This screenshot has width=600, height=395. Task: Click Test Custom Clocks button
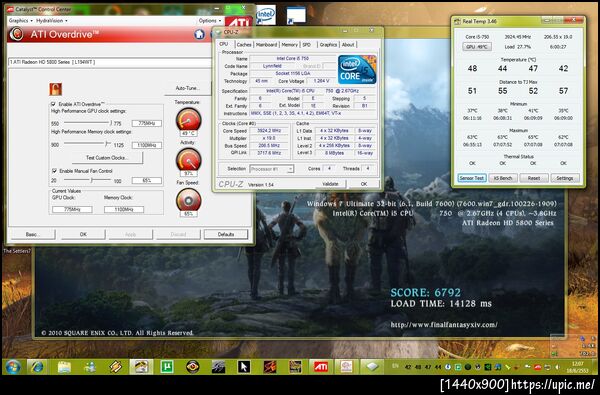107,158
